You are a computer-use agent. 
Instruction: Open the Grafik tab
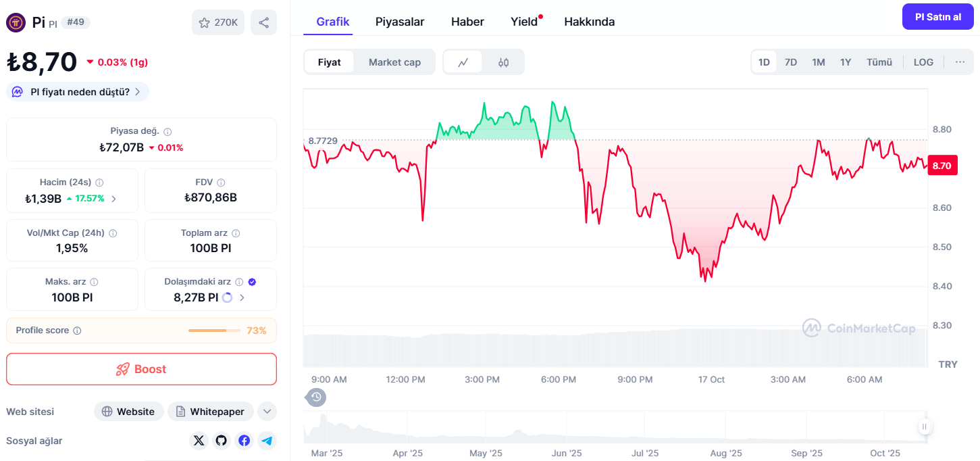pyautogui.click(x=333, y=22)
